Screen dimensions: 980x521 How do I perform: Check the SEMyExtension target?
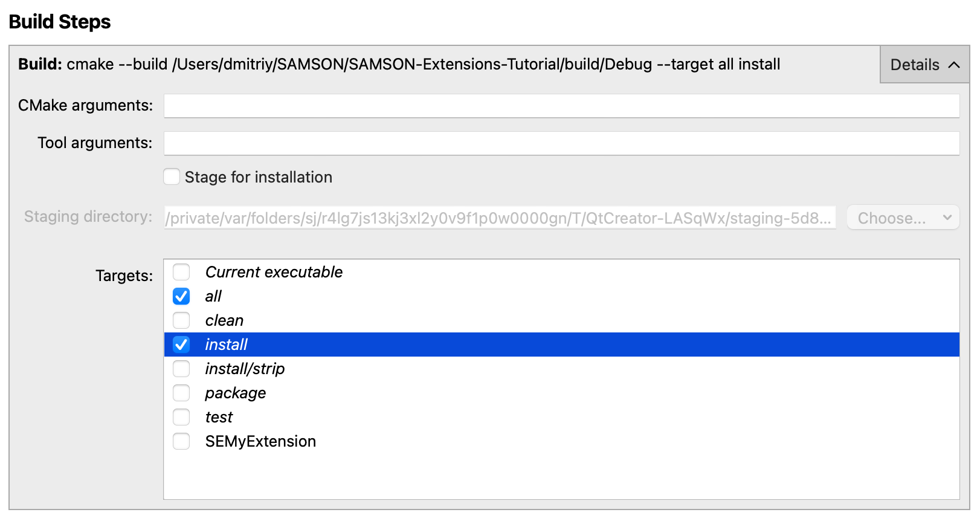(x=181, y=441)
